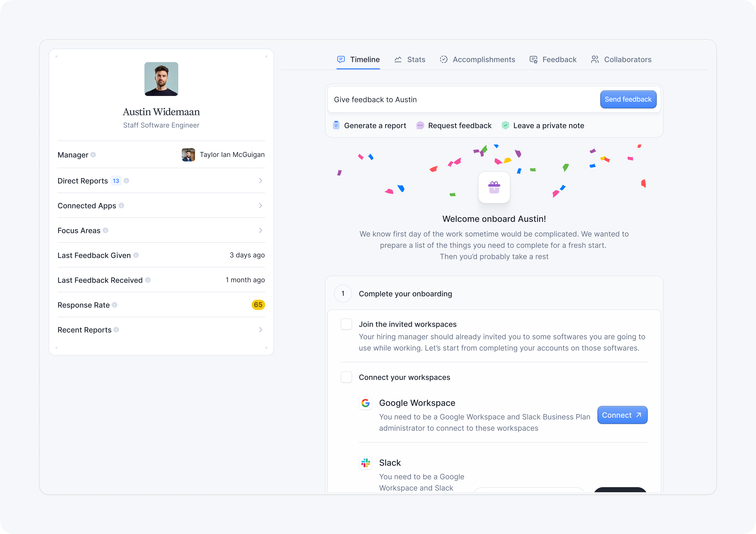Click the Slack title
Image resolution: width=756 pixels, height=534 pixels.
[390, 463]
